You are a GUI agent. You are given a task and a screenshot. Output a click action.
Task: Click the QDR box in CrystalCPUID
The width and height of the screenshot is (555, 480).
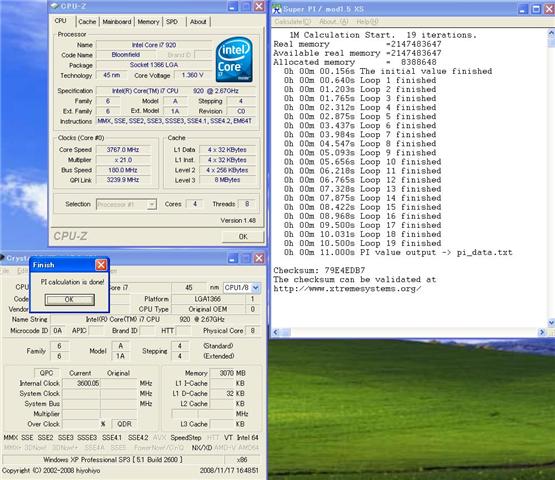pyautogui.click(x=124, y=424)
